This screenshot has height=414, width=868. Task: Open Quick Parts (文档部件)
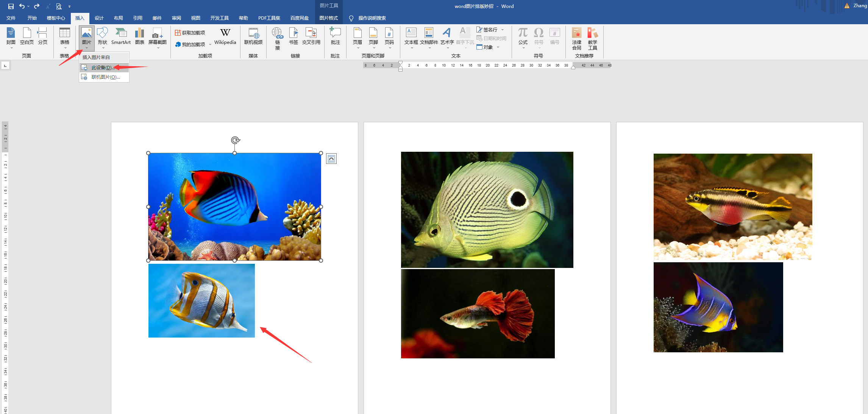point(429,37)
